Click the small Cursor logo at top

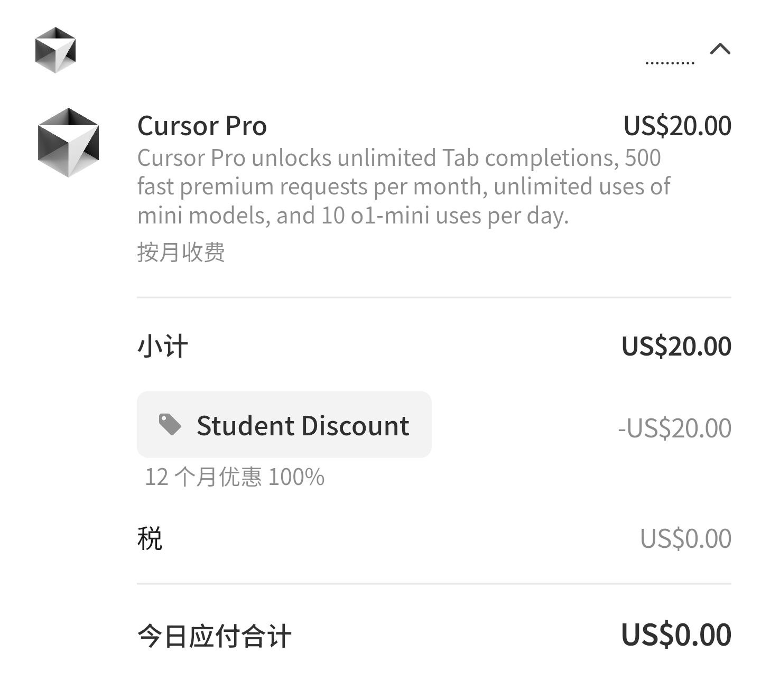pos(55,50)
